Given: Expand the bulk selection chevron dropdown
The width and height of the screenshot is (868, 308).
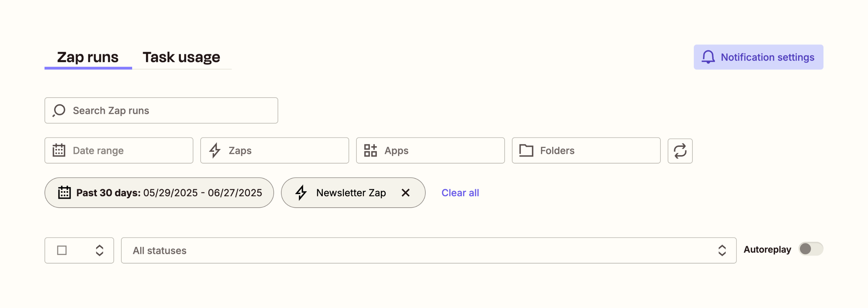Looking at the screenshot, I should 99,250.
